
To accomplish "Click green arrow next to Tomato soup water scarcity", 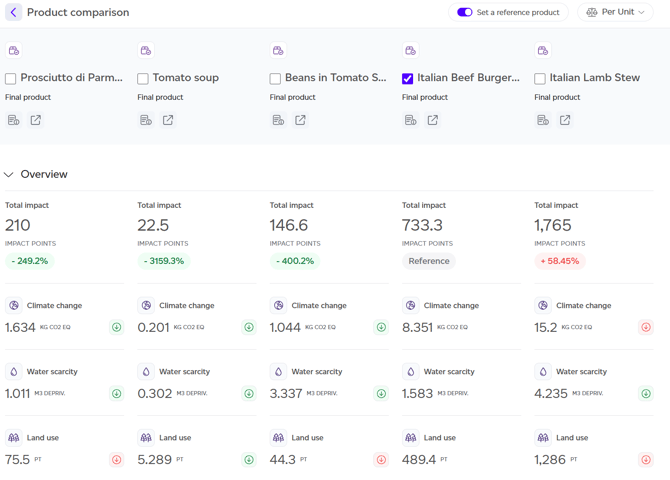I will click(249, 393).
